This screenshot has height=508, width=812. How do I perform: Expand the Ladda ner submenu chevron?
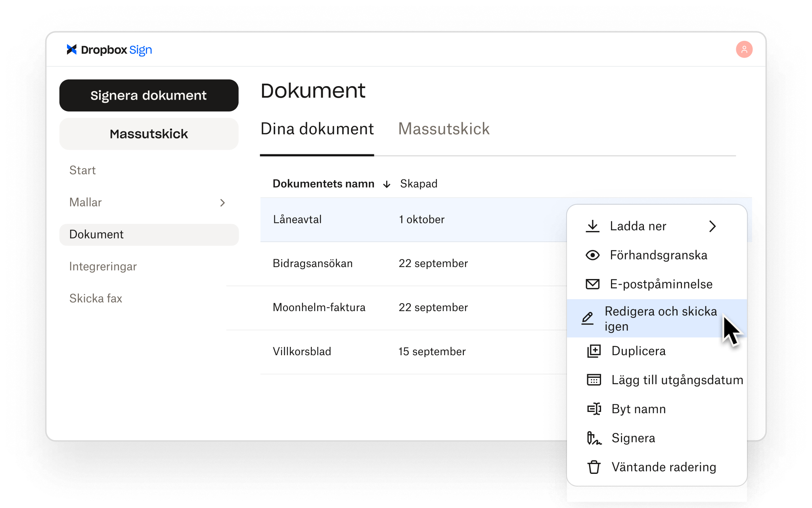tap(712, 226)
